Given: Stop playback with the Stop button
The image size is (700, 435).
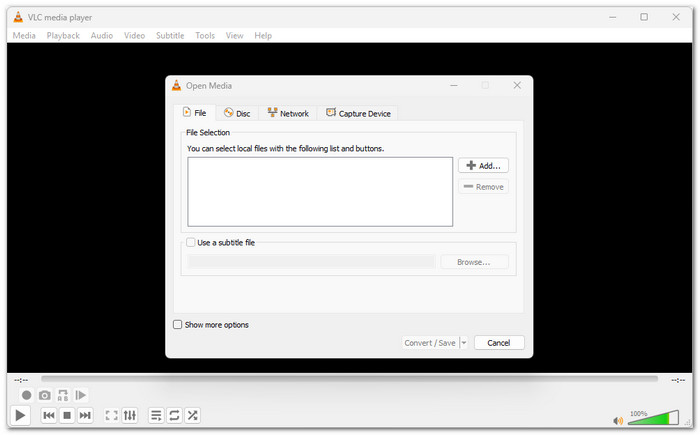Looking at the screenshot, I should point(67,415).
